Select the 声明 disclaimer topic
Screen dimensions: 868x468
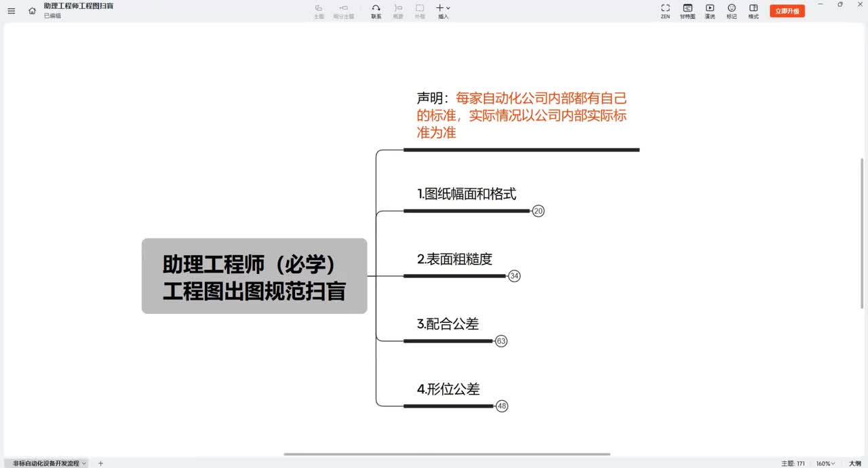point(521,115)
